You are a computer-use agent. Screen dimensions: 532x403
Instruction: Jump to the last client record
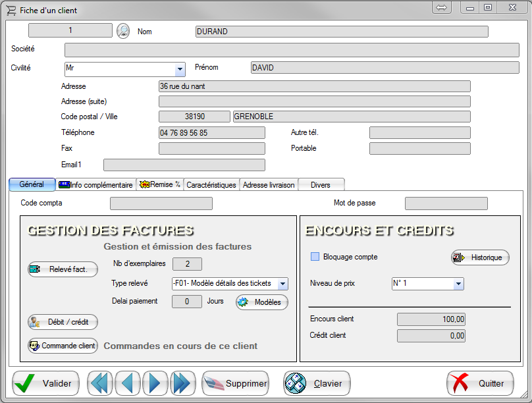point(181,383)
